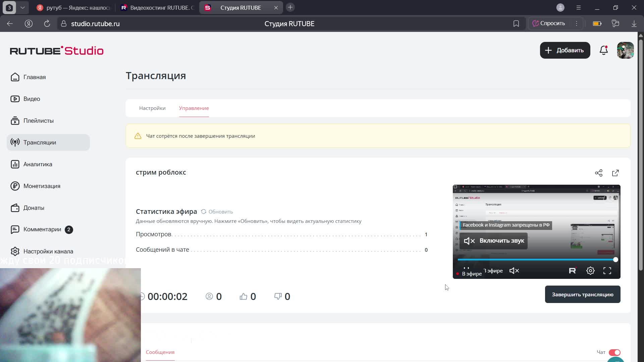This screenshot has width=644, height=362.
Task: Click the player settings gear icon
Action: [x=590, y=271]
